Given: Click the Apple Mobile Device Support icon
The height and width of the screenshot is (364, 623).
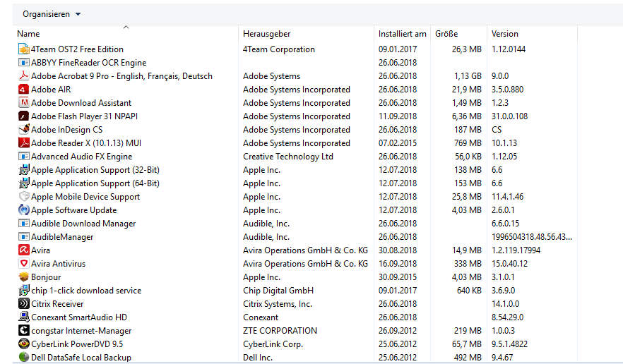Looking at the screenshot, I should (x=24, y=197).
